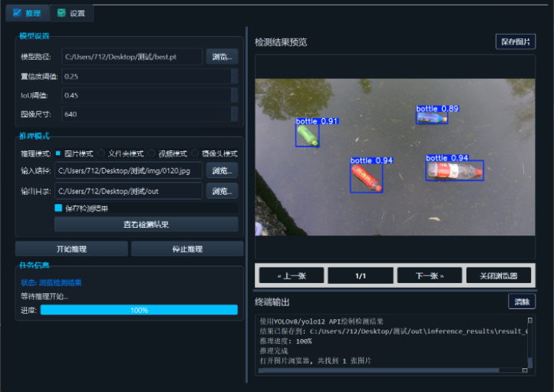Edit the 输出目录 out field
The width and height of the screenshot is (554, 392).
coord(129,191)
